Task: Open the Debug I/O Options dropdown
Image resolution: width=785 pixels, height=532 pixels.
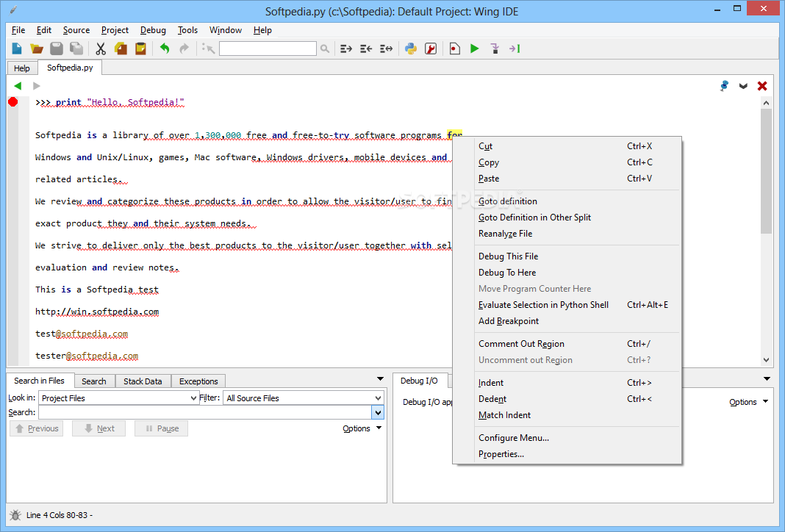Action: [x=748, y=402]
